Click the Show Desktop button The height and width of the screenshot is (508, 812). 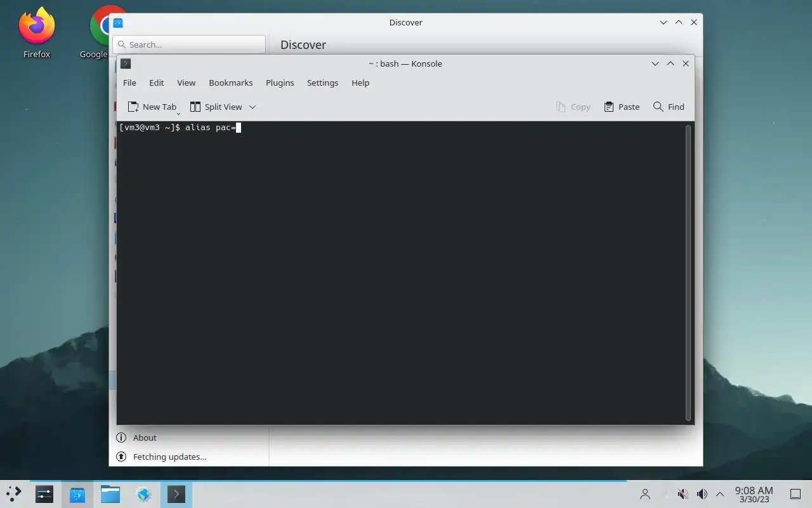coord(795,494)
